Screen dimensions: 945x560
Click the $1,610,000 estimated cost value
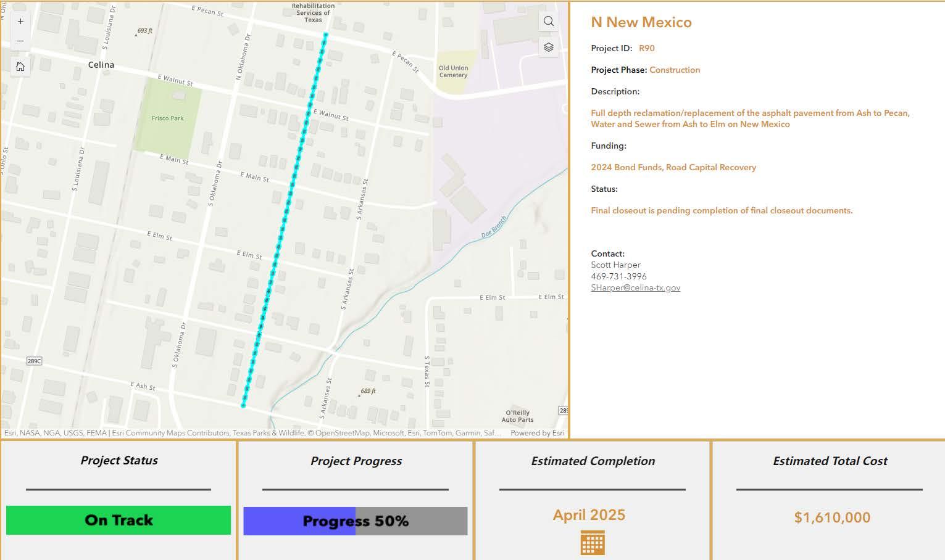[832, 517]
